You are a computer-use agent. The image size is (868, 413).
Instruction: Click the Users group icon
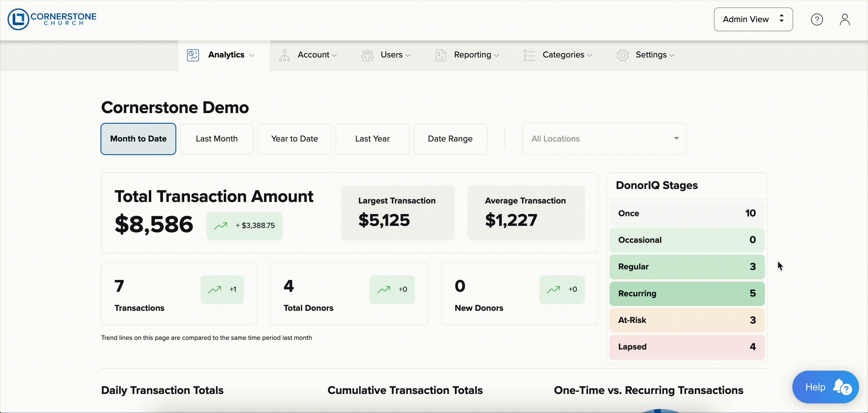pos(367,55)
